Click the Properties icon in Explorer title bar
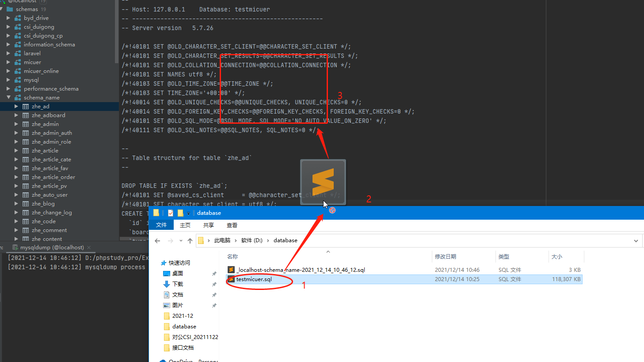644x362 pixels. pos(171,213)
